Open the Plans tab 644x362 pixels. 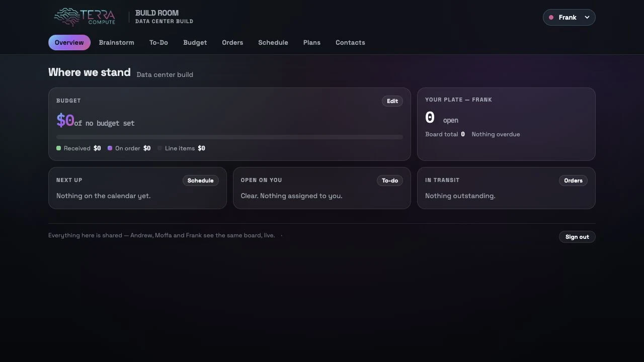(312, 43)
